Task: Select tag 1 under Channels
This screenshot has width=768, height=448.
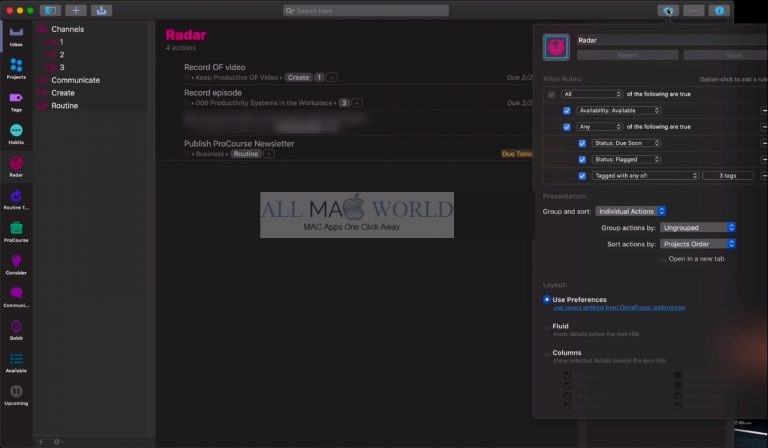Action: [x=61, y=42]
